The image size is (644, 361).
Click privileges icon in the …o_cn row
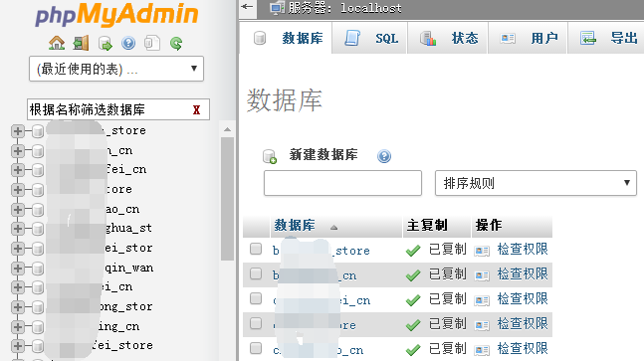[482, 350]
